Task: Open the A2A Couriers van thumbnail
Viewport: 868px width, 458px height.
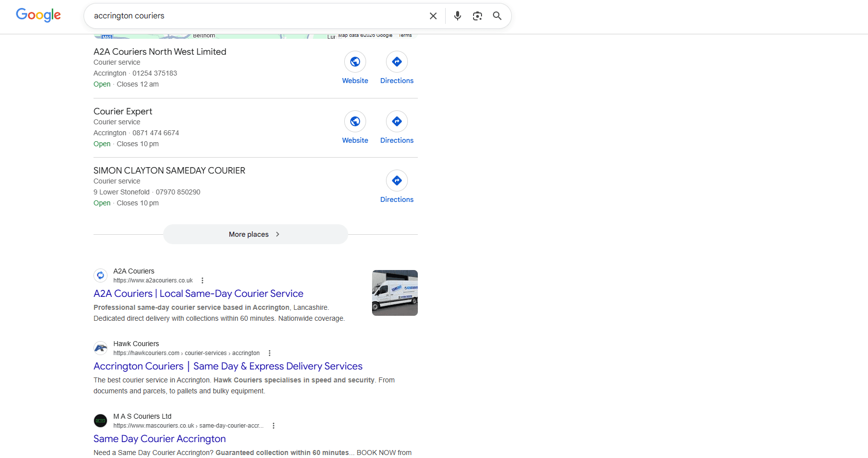Action: point(395,293)
